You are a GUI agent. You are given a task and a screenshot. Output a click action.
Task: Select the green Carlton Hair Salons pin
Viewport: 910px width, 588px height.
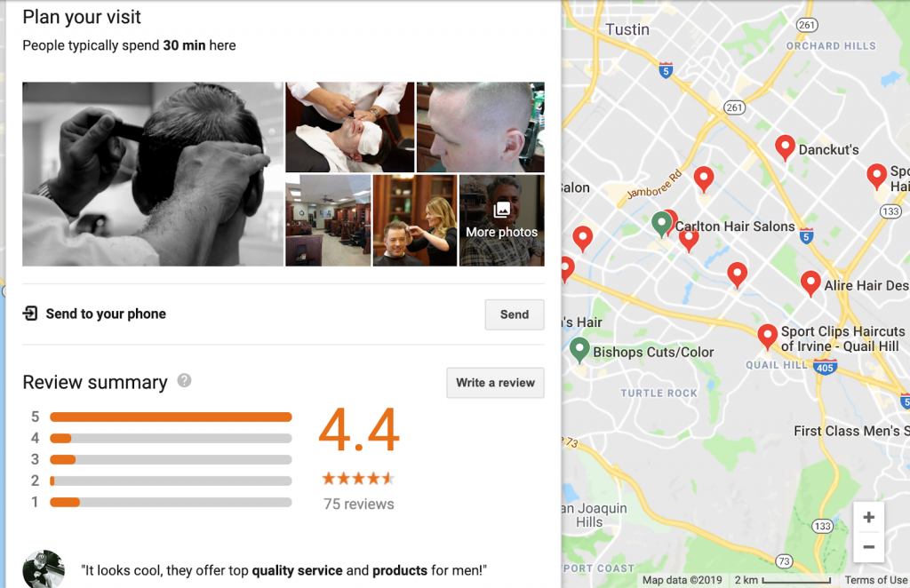[661, 224]
